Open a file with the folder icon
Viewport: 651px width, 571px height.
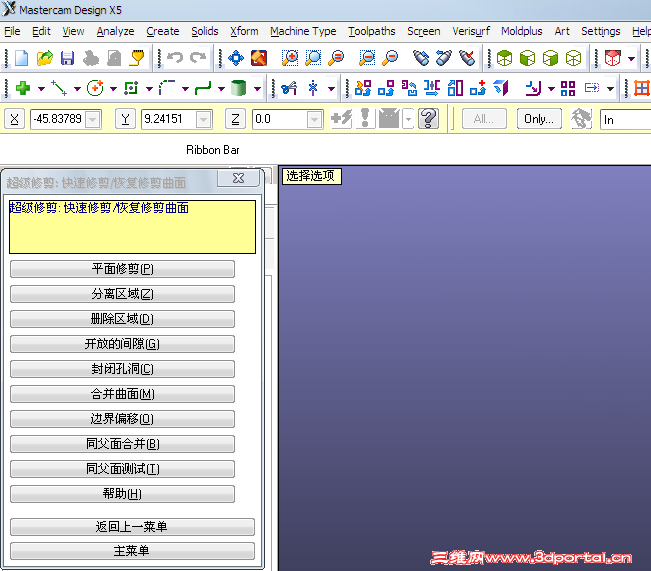[44, 58]
